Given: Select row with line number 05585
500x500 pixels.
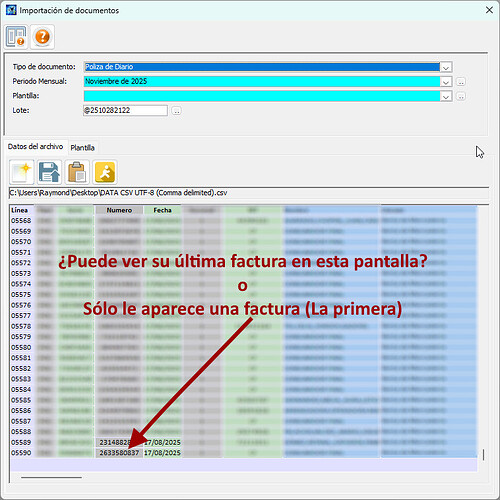Looking at the screenshot, I should click(x=243, y=400).
